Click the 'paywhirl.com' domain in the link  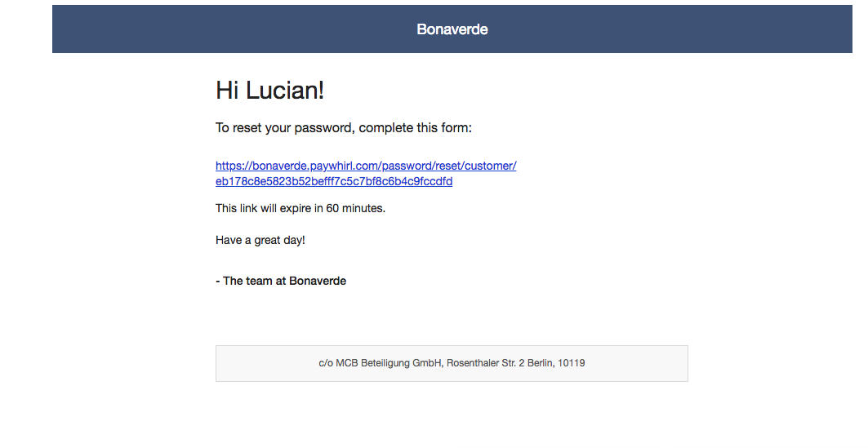pos(345,166)
